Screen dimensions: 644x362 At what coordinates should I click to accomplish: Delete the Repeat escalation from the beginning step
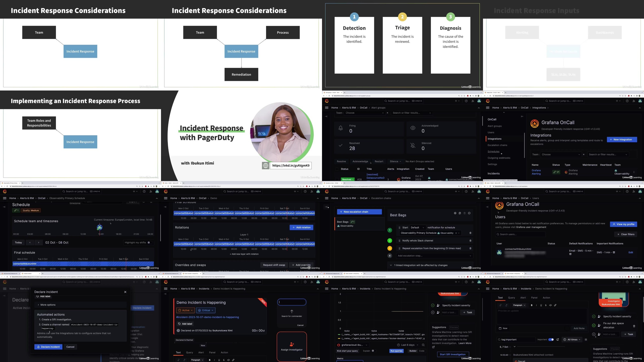pyautogui.click(x=470, y=248)
